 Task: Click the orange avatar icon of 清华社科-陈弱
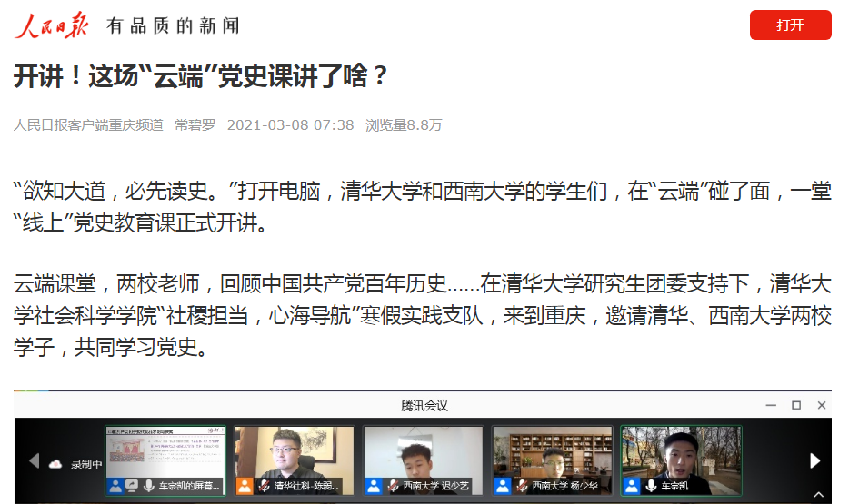pyautogui.click(x=245, y=486)
